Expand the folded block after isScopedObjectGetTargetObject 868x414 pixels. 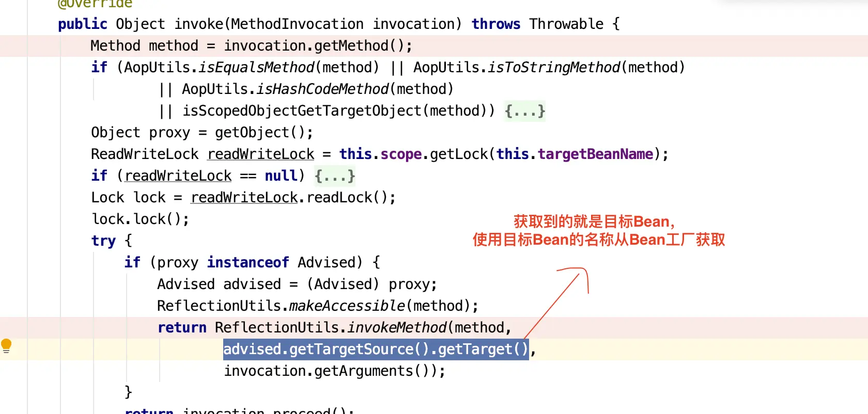(x=525, y=111)
